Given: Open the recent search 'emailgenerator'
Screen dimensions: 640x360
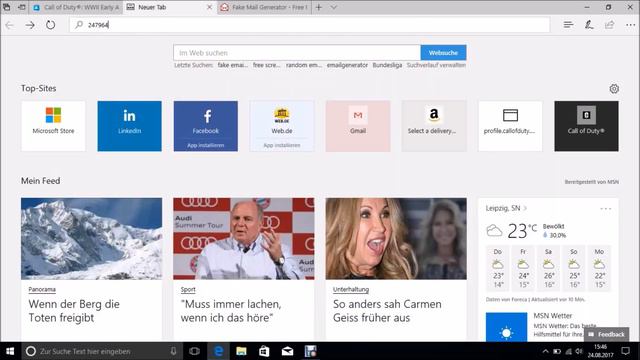Looking at the screenshot, I should coord(347,65).
